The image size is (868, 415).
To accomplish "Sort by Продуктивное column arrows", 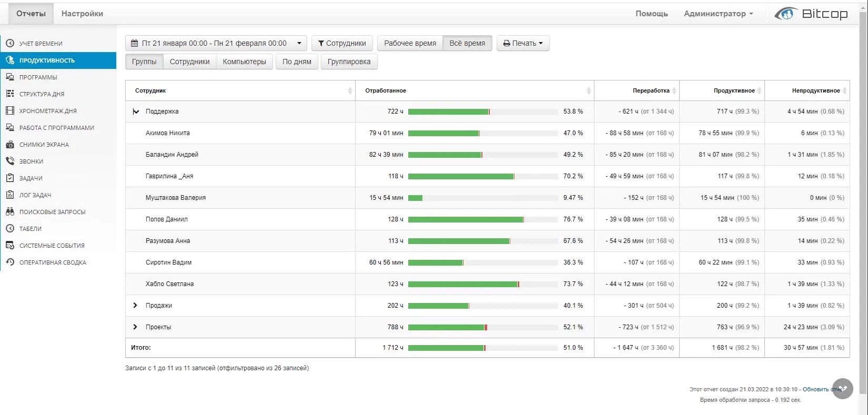I will pos(760,90).
